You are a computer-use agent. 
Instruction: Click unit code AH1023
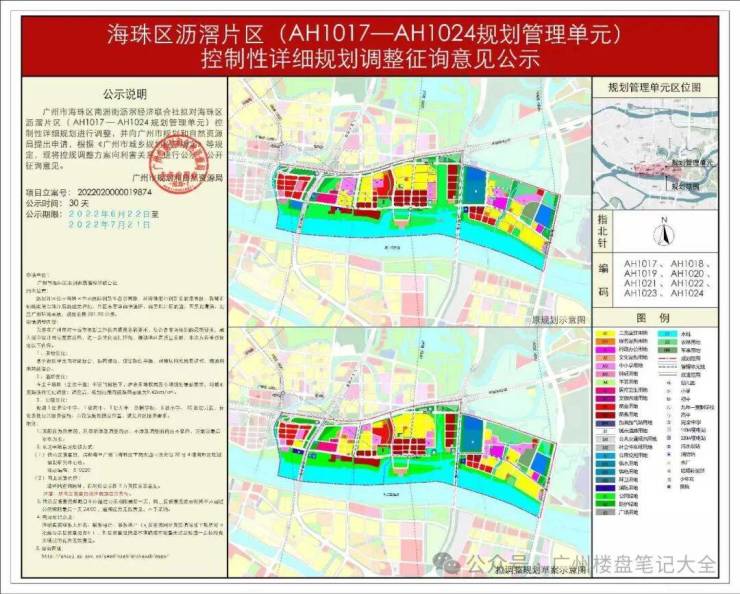point(640,293)
